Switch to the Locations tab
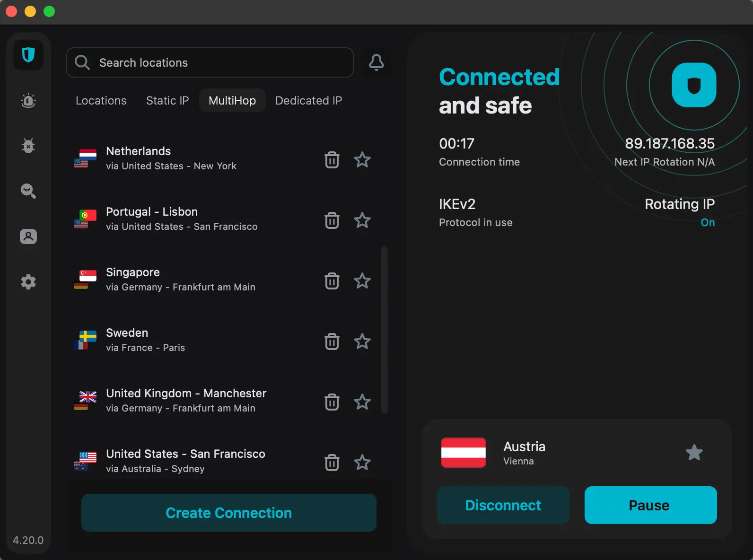 101,101
